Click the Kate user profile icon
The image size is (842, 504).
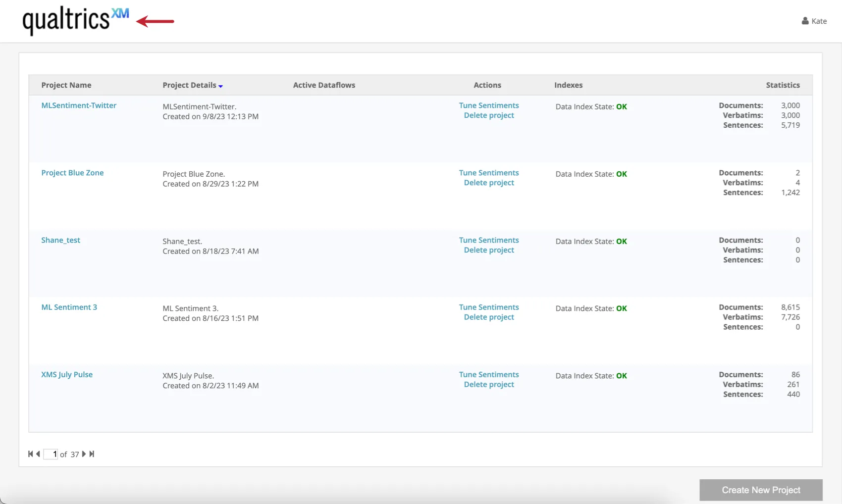[805, 21]
